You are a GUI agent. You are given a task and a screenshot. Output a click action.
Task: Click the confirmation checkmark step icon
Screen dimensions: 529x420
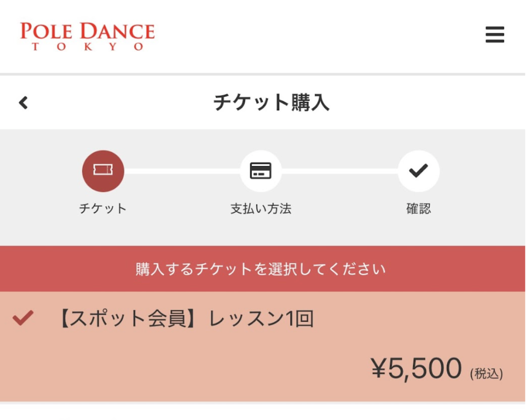click(418, 171)
